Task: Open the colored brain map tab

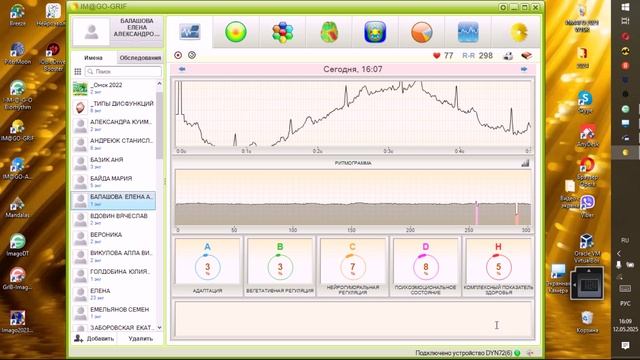Action: point(329,33)
